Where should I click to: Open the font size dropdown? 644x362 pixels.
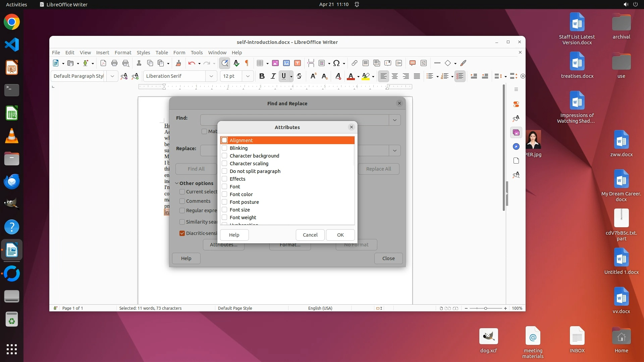pos(248,76)
